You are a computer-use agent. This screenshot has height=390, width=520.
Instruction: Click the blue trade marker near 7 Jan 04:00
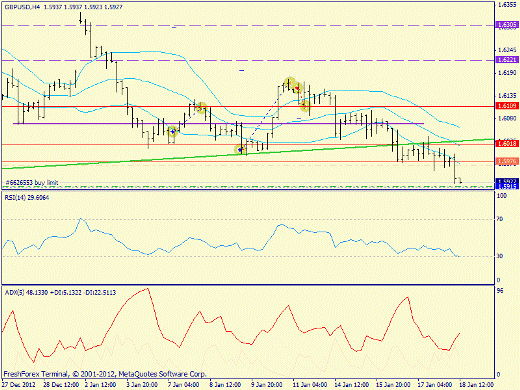(172, 131)
